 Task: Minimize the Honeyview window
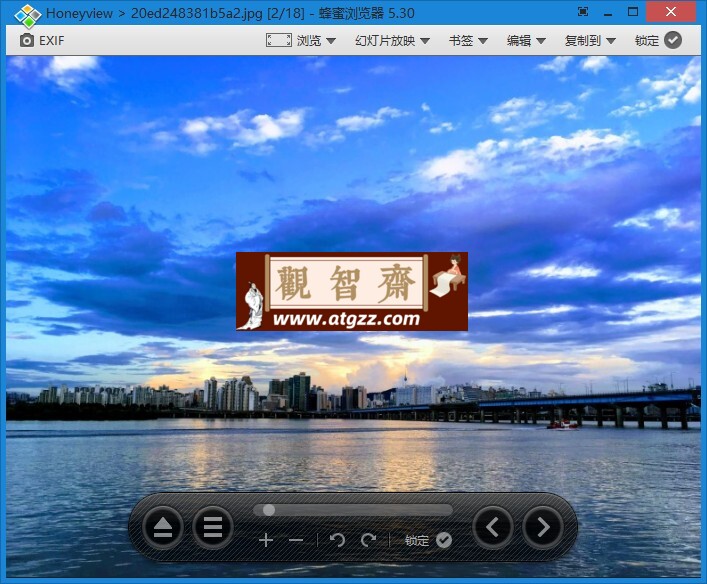click(x=608, y=14)
